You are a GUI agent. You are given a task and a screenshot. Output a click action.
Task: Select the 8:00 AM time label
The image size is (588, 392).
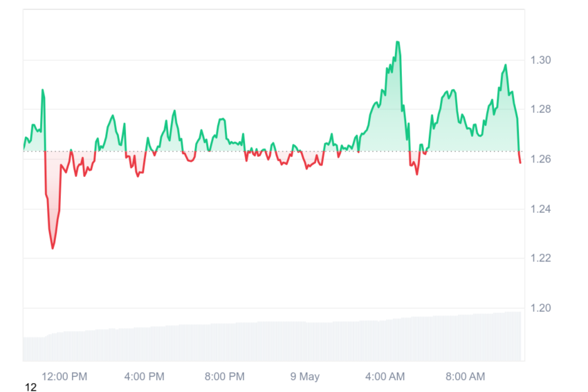pyautogui.click(x=466, y=376)
